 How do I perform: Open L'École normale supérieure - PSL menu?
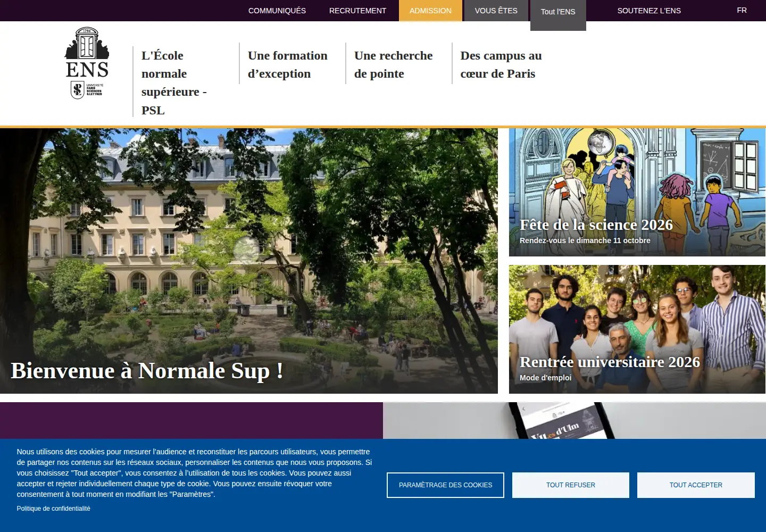coord(174,82)
